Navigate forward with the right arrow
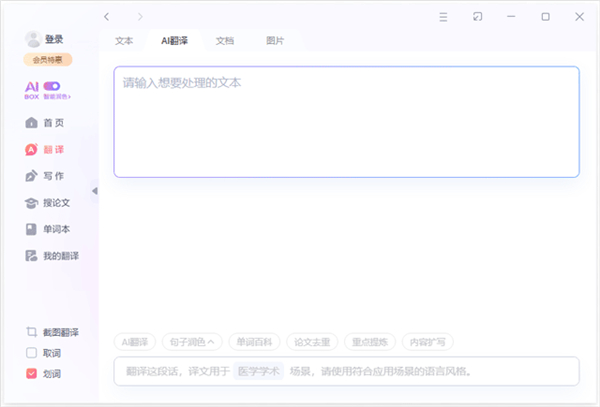The image size is (600, 407). pyautogui.click(x=140, y=16)
